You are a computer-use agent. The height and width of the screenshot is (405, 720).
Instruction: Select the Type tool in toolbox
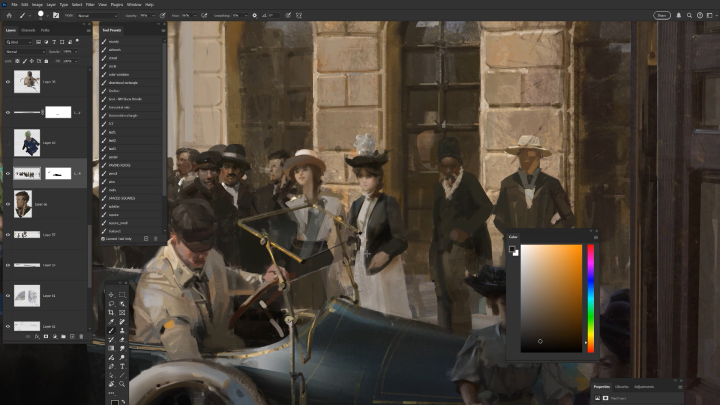tap(122, 366)
